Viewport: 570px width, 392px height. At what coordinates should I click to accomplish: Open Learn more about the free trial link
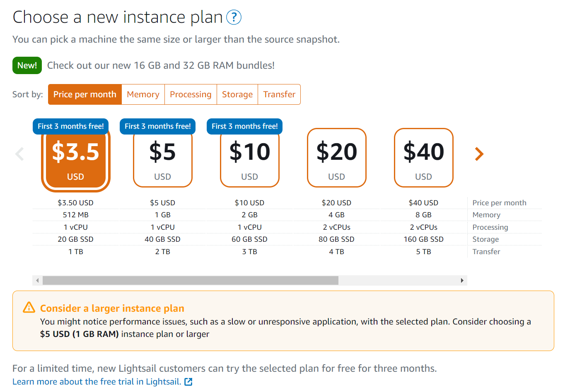click(97, 382)
